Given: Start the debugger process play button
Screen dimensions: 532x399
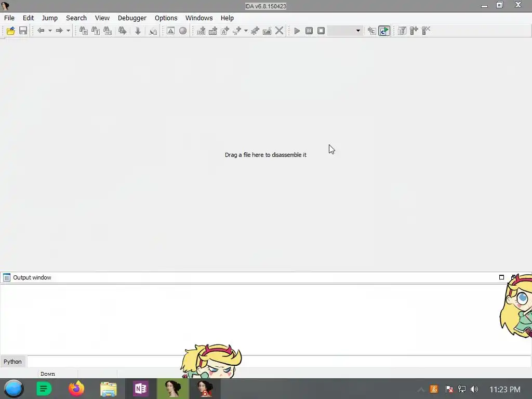Looking at the screenshot, I should point(297,31).
